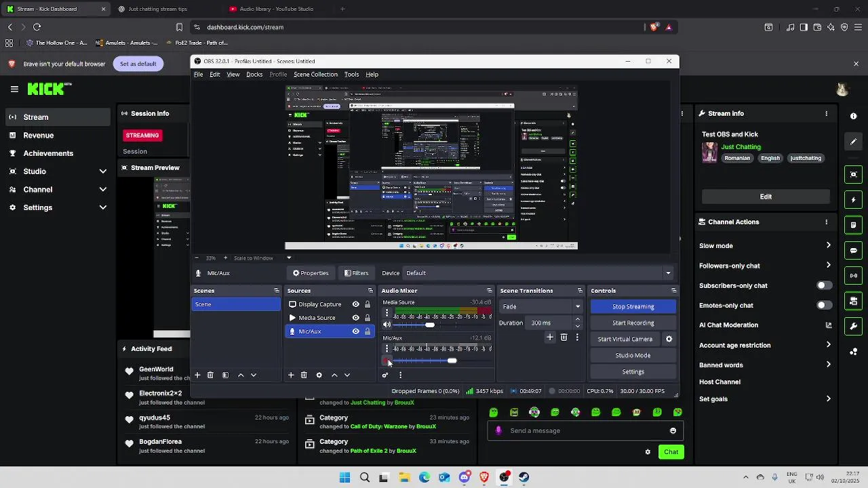This screenshot has width=868, height=488.
Task: Hide Display Capture source visibility
Action: [355, 304]
